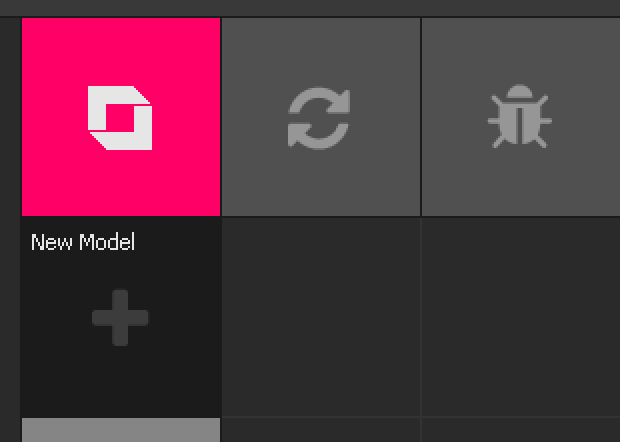Click the upper arrow of the sync icon

(320, 100)
